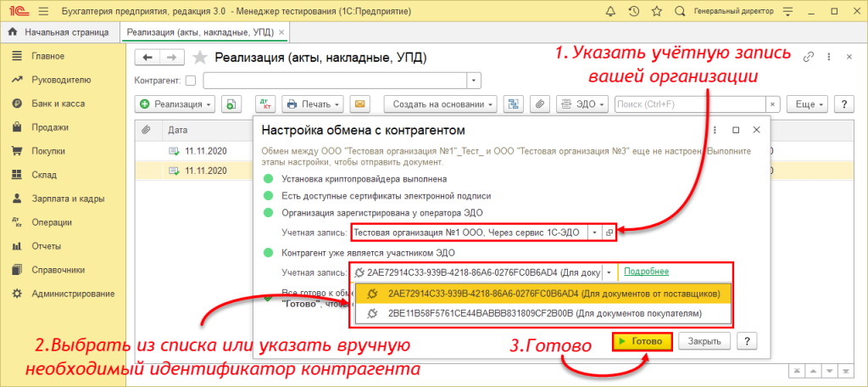Click the organization Учетная запись field

click(x=470, y=233)
